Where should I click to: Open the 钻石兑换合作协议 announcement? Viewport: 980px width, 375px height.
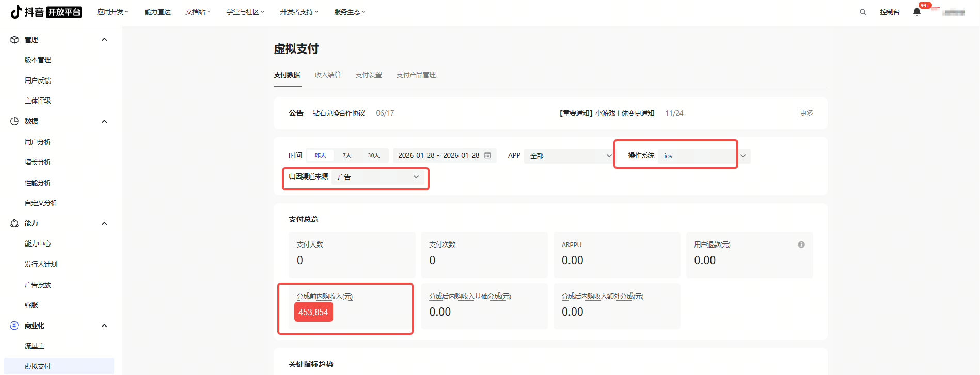(x=339, y=113)
